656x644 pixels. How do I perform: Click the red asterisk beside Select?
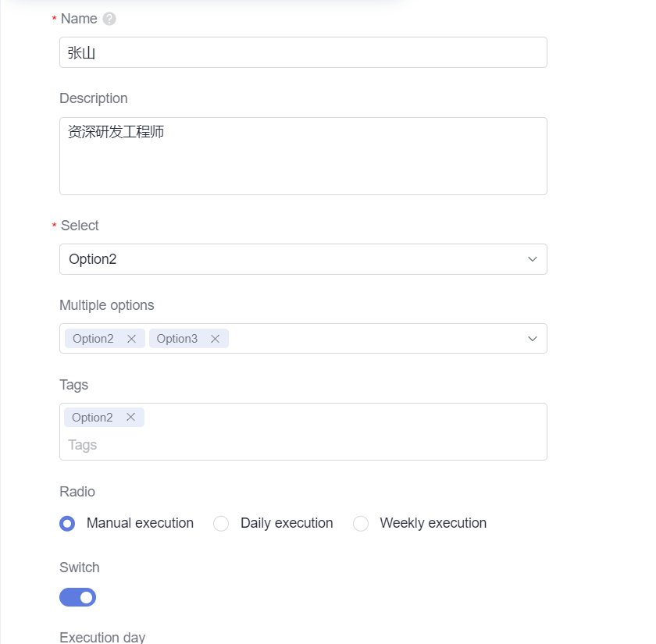click(x=53, y=226)
